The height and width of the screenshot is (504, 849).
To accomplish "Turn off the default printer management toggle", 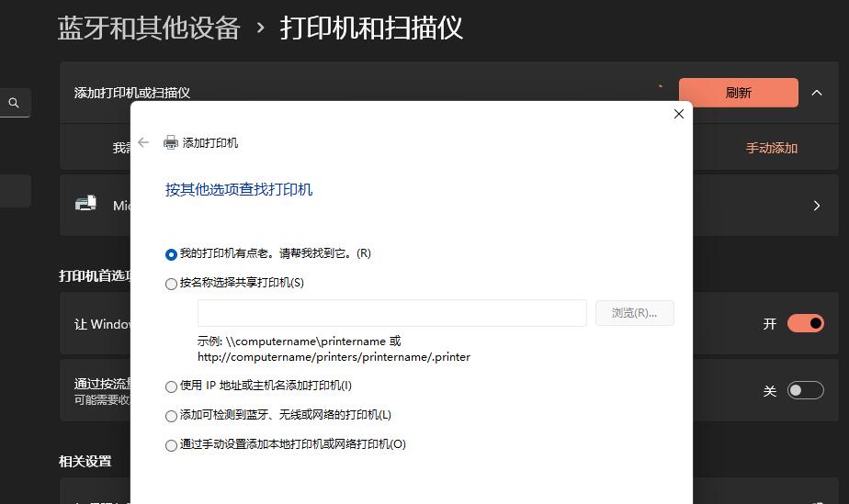I will click(805, 323).
